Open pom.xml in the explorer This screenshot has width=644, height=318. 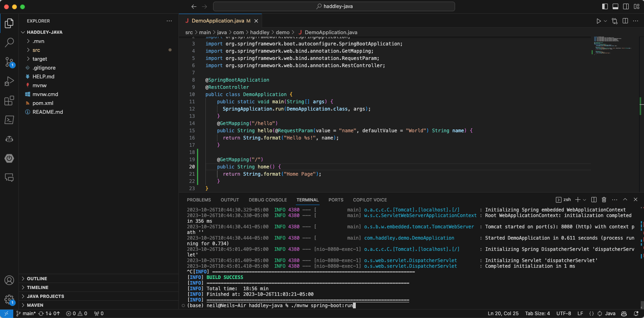43,103
